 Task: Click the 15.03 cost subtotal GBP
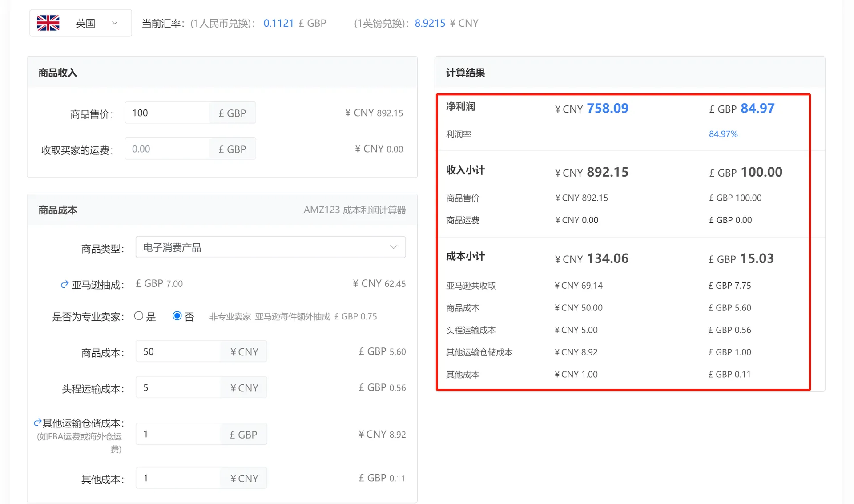[757, 258]
